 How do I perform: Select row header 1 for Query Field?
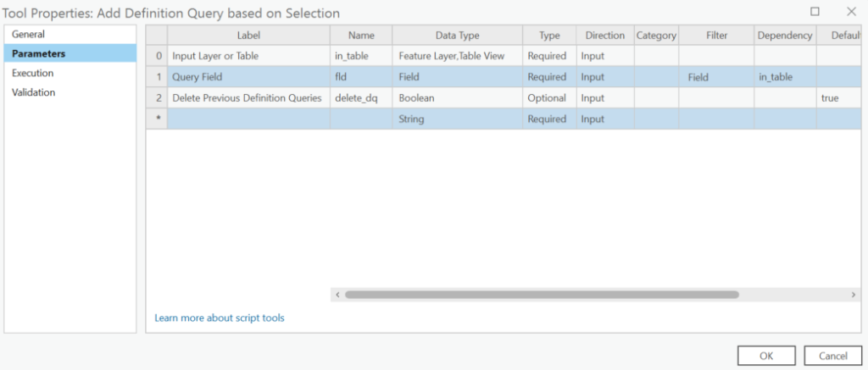pos(157,77)
